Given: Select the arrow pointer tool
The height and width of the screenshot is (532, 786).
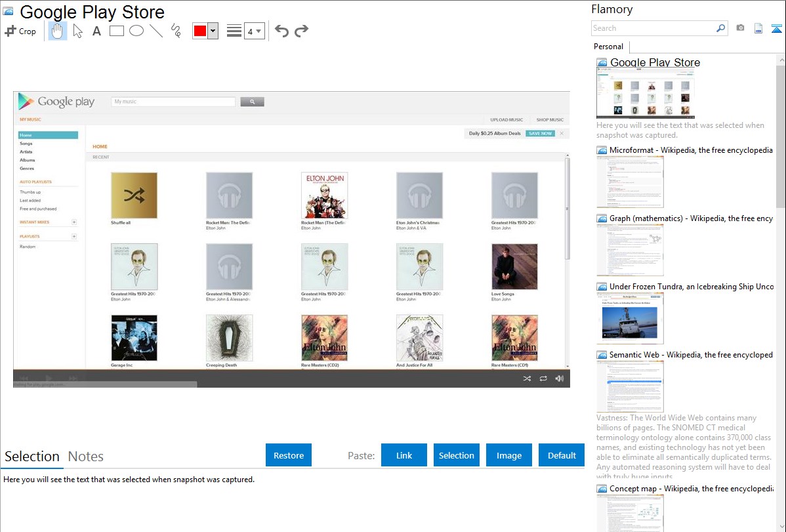Looking at the screenshot, I should [x=77, y=31].
